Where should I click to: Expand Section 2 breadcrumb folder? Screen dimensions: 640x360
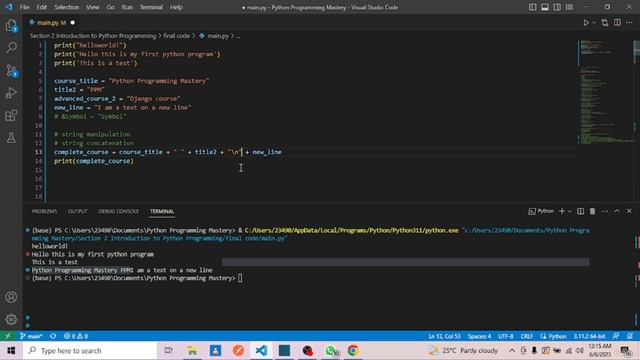(x=93, y=36)
